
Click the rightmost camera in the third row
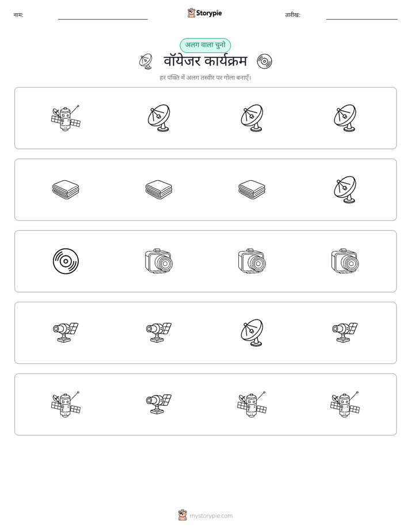(345, 261)
